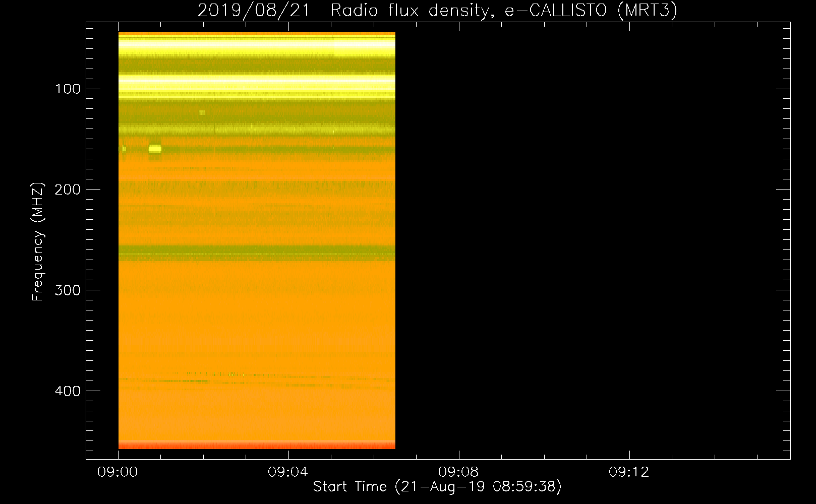Click the 'Frequency (MHZ)' axis label
The image size is (816, 504).
pyautogui.click(x=38, y=242)
